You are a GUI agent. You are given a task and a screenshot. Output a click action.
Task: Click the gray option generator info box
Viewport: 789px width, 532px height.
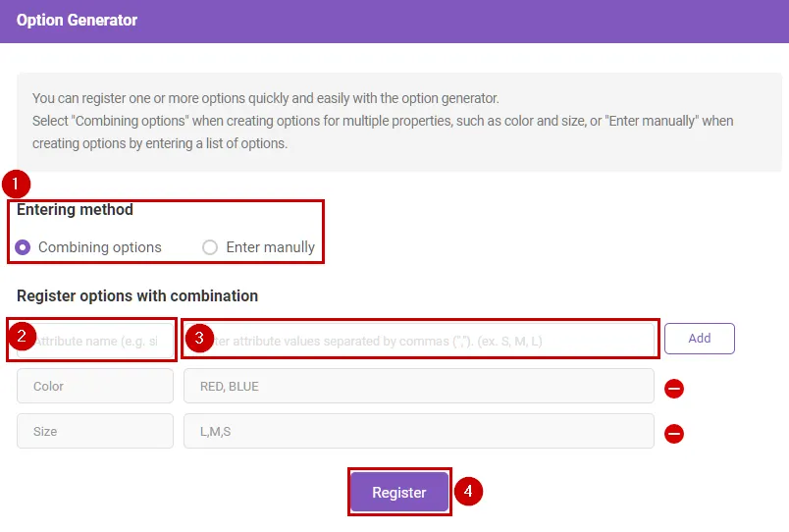[x=398, y=121]
